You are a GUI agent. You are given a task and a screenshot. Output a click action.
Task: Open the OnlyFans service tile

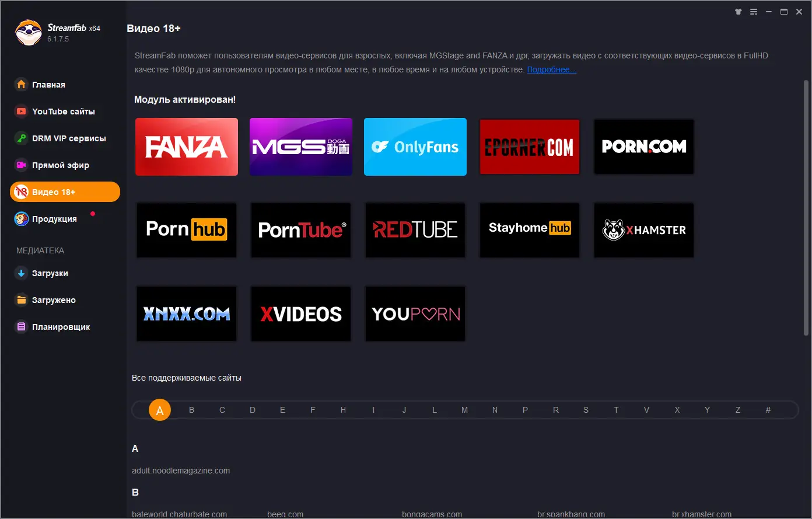pos(415,147)
